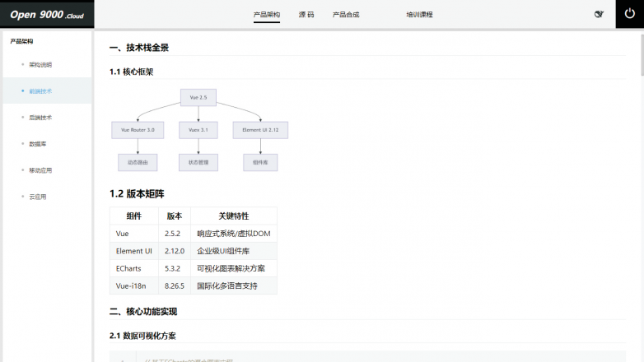The height and width of the screenshot is (362, 644).
Task: Select 前端技术 in the sidebar
Action: pyautogui.click(x=40, y=90)
